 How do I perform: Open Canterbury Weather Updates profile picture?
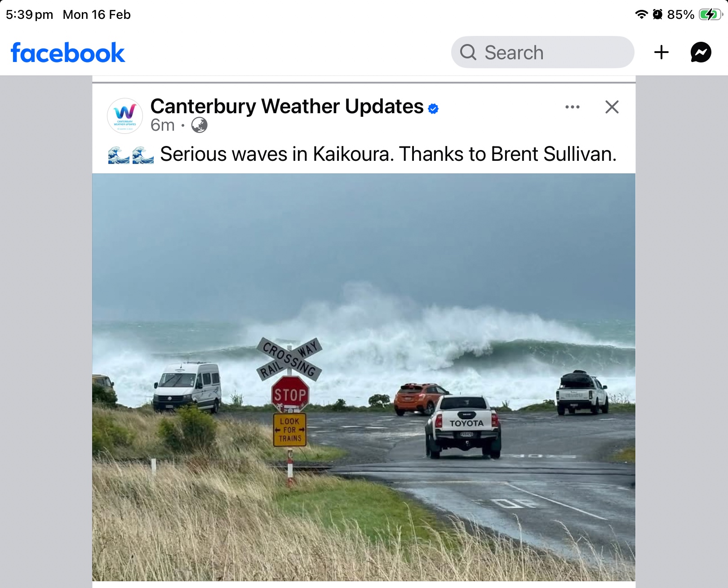pyautogui.click(x=125, y=116)
